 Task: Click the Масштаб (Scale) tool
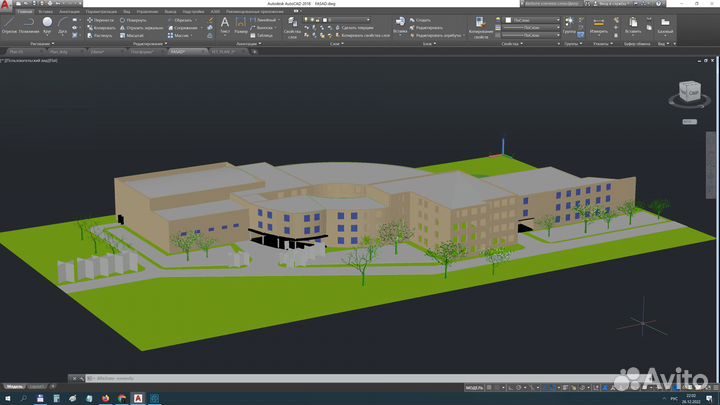coord(132,35)
